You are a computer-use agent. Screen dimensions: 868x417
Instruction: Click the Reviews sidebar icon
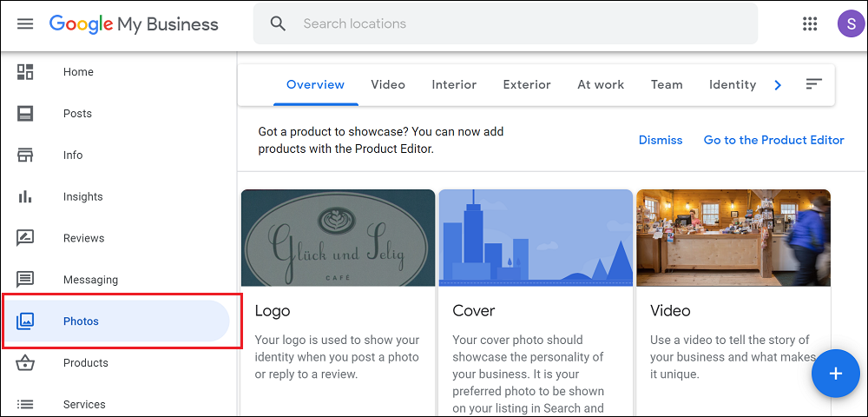pos(25,238)
